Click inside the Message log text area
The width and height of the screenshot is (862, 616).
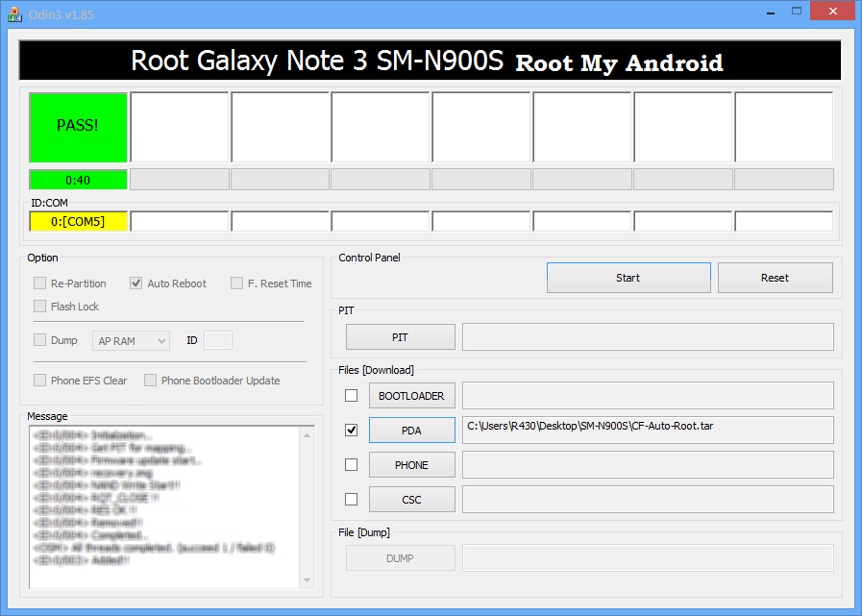pyautogui.click(x=164, y=507)
